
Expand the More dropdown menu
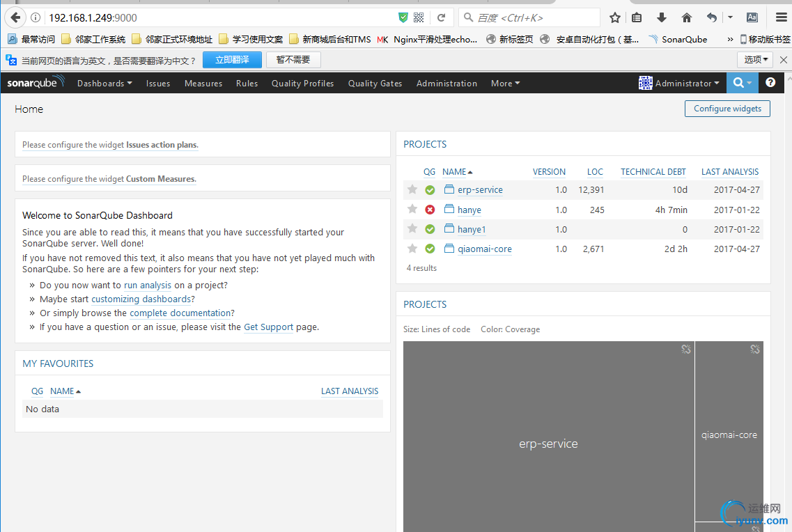click(505, 84)
